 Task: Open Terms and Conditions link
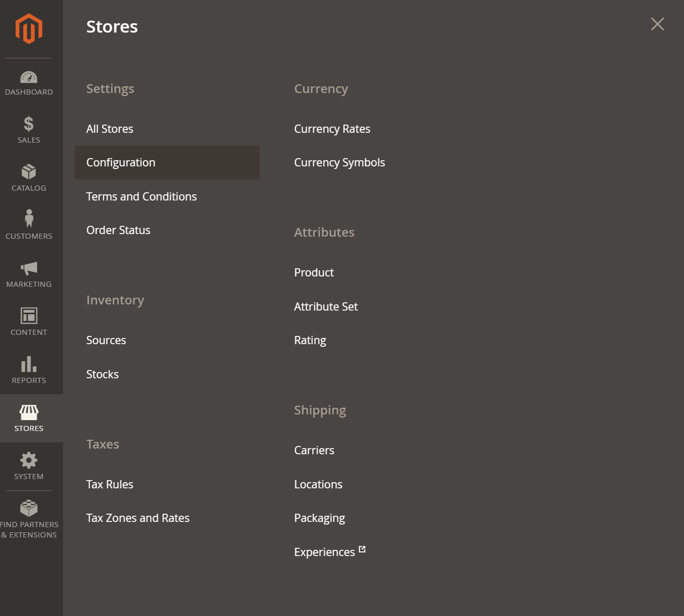point(142,196)
